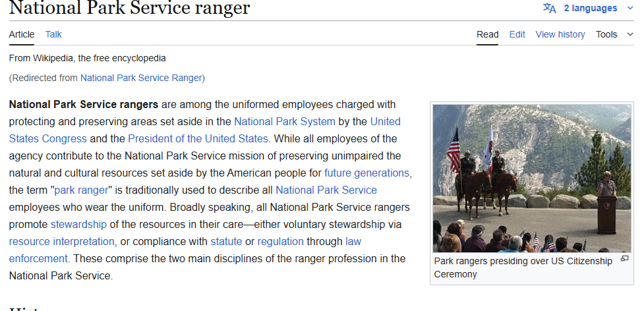This screenshot has width=644, height=311.
Task: Open the regulation link
Action: [281, 242]
